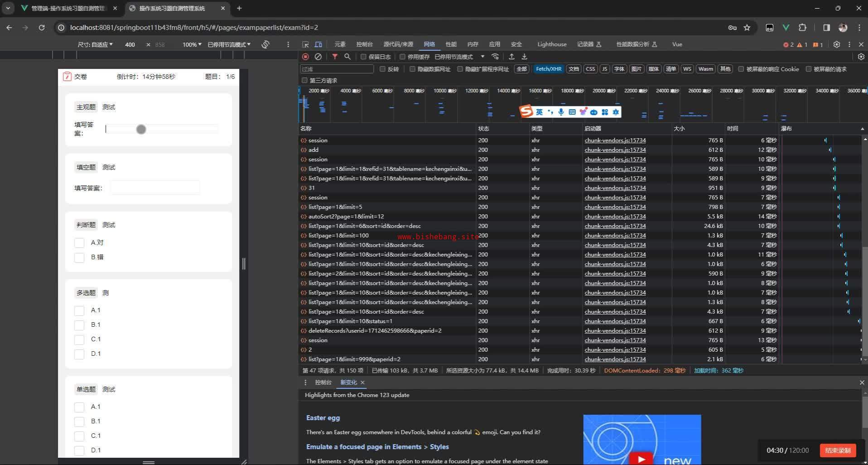
Task: Switch to the 控制台 DevTools tab
Action: [x=364, y=44]
